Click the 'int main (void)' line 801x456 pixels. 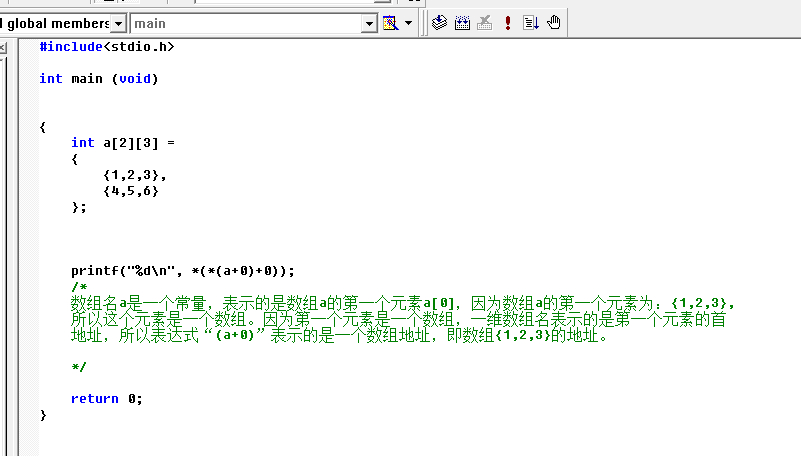click(99, 79)
